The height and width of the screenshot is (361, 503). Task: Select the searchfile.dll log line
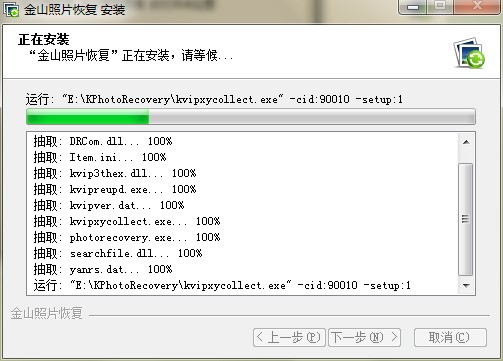click(x=118, y=253)
